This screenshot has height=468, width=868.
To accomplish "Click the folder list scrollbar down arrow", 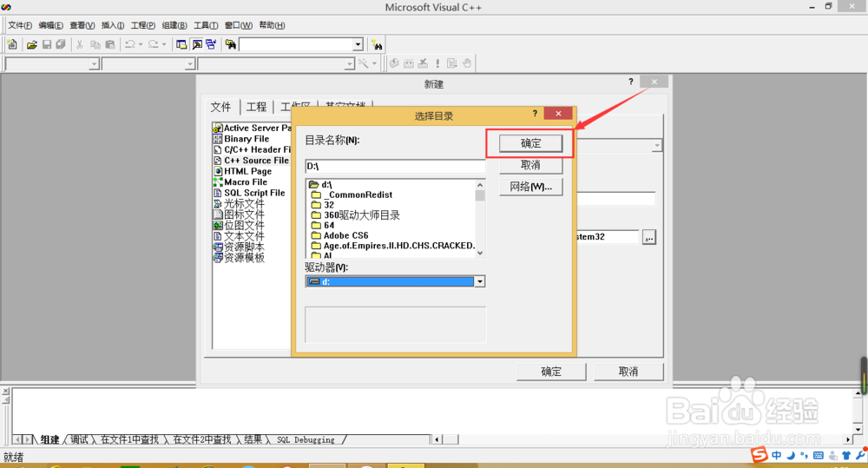I will click(480, 253).
